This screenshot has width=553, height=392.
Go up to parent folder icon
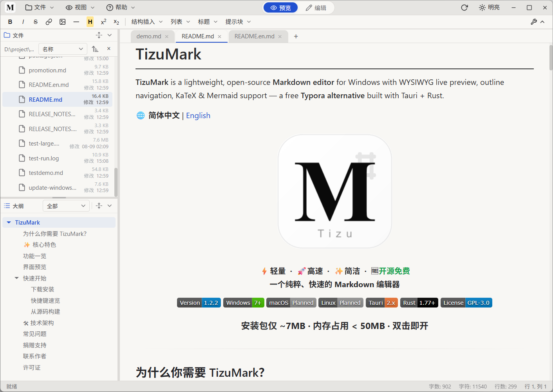95,49
